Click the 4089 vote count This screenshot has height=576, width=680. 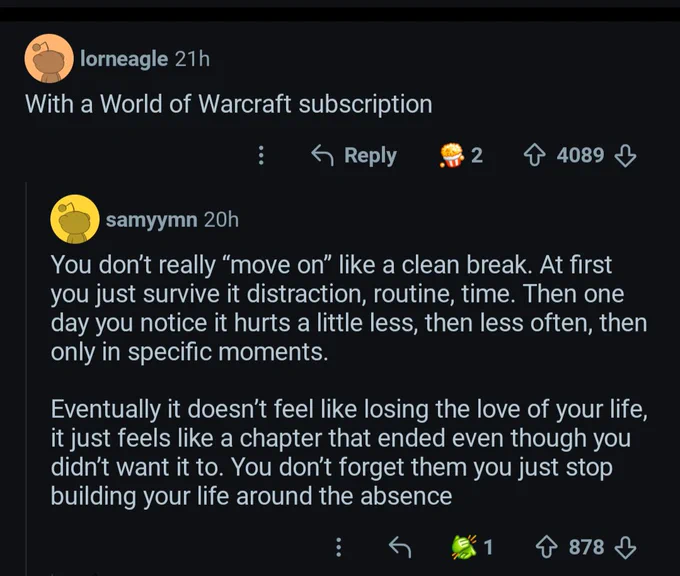(x=580, y=155)
